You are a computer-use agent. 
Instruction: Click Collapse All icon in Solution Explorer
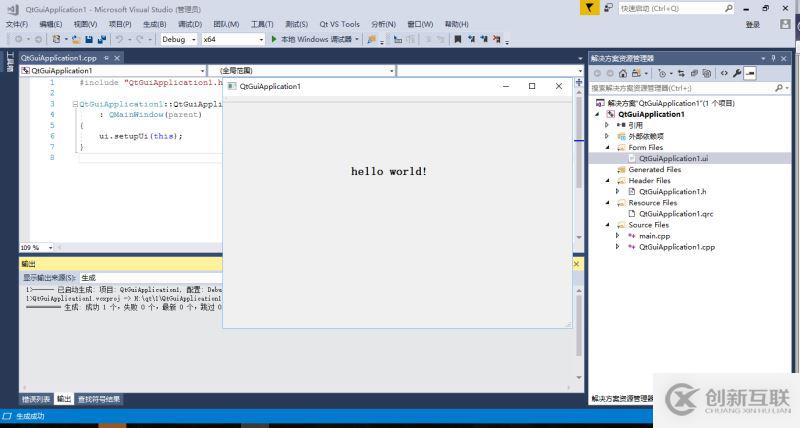(x=694, y=73)
